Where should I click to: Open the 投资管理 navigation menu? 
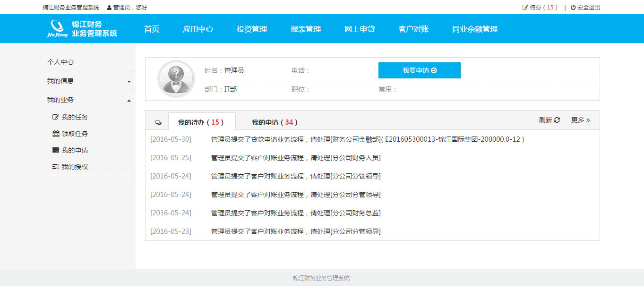(x=252, y=29)
